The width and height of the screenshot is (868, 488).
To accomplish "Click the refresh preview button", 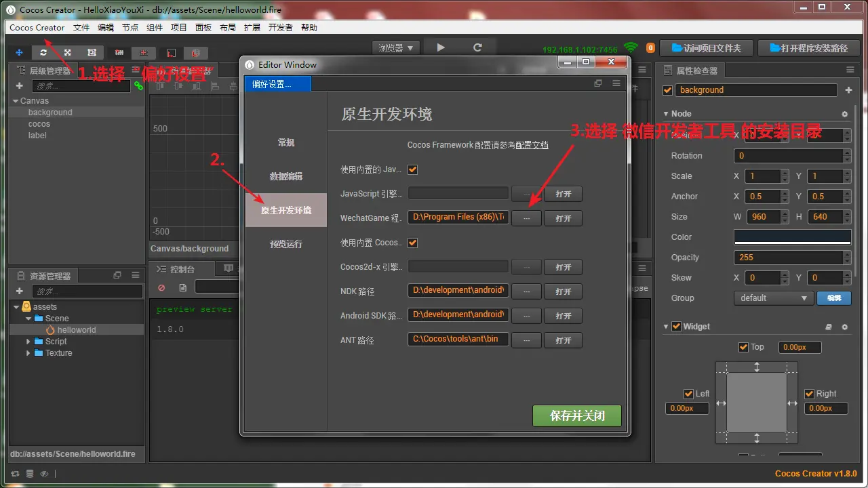I will click(477, 47).
